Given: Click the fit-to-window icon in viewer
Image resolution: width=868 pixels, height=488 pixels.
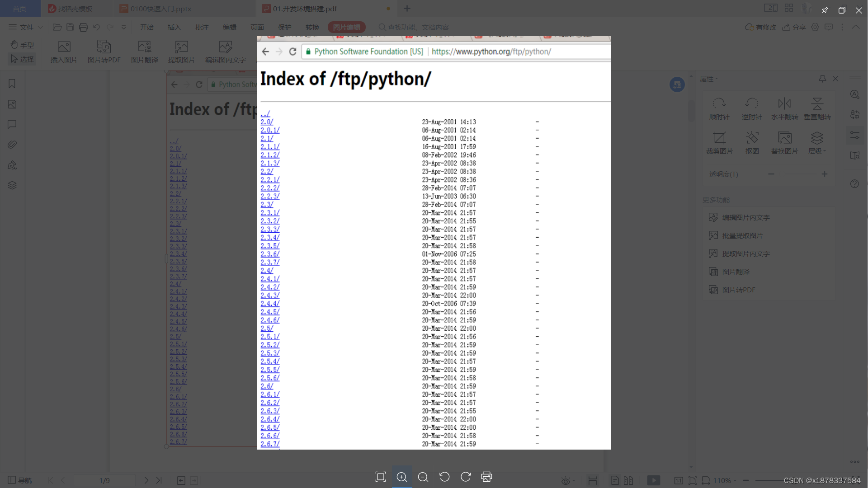Looking at the screenshot, I should pos(380,477).
